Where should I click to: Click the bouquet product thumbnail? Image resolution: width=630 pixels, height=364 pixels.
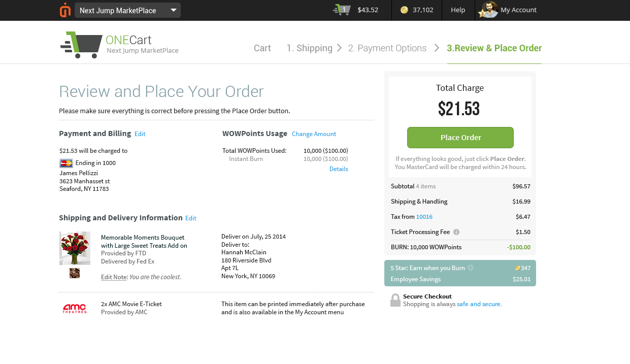(75, 248)
